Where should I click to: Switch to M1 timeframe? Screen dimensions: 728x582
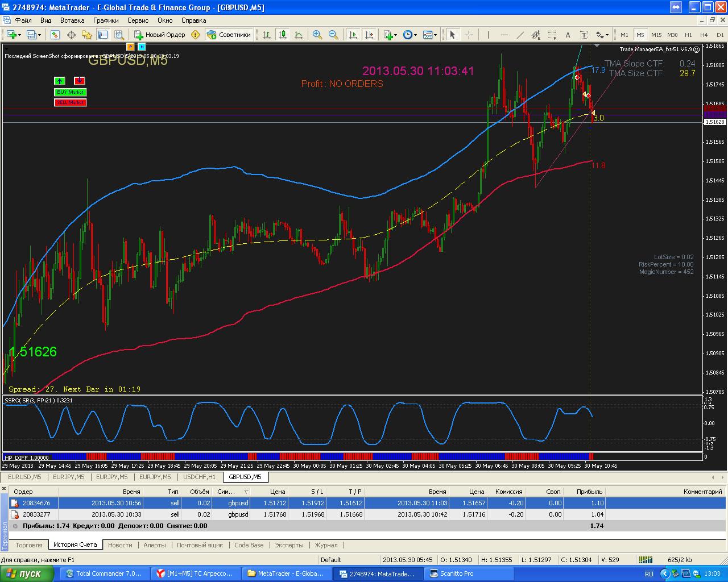pyautogui.click(x=624, y=35)
